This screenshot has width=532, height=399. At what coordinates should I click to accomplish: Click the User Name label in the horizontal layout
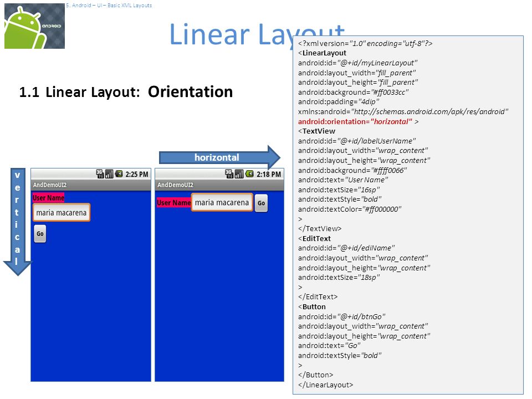173,203
